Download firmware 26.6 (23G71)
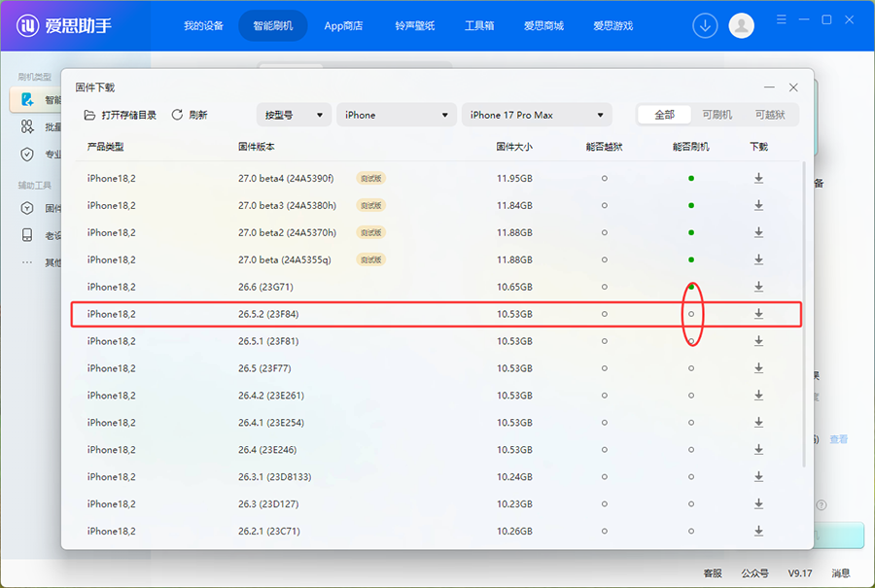 point(758,287)
